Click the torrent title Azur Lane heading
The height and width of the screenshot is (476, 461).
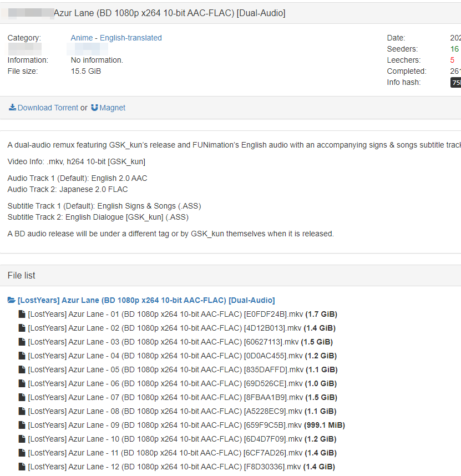169,13
